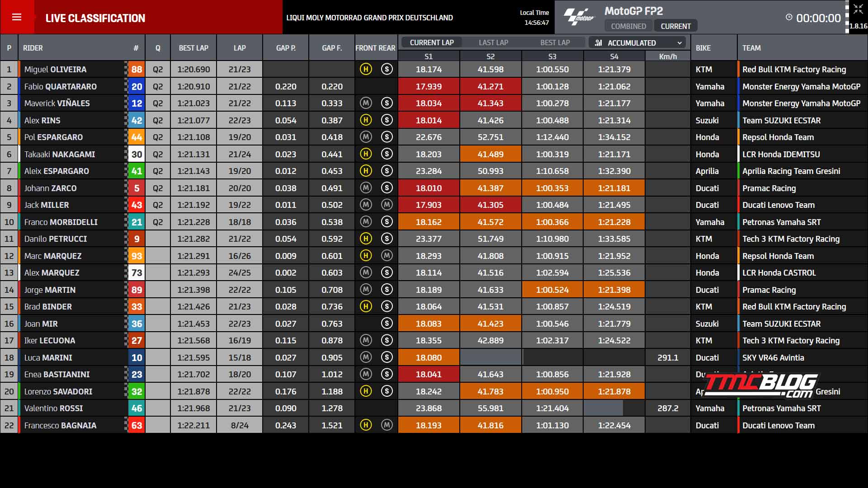Click the session timer clock icon

click(789, 17)
